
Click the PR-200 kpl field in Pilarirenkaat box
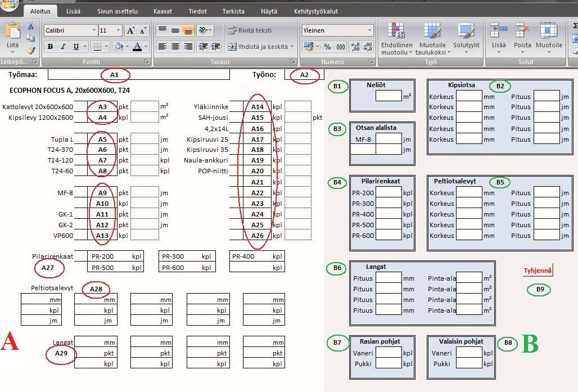click(389, 192)
